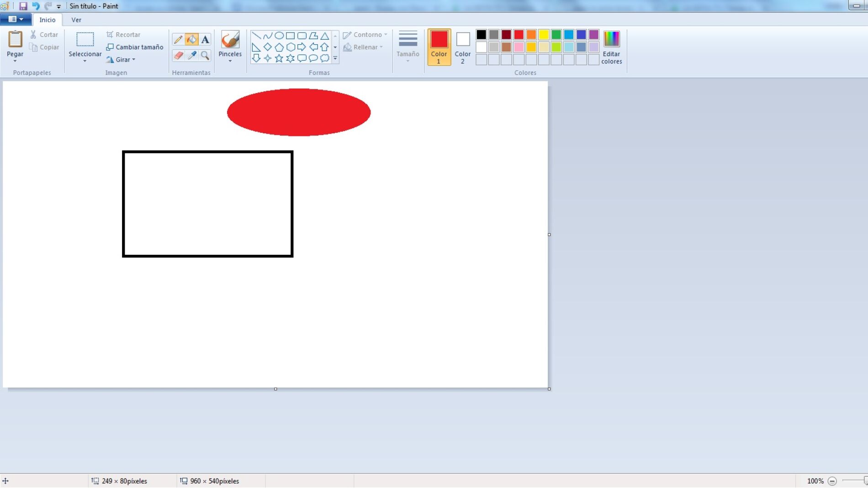Select the oval shape
Screen dimensions: 868x488
point(279,35)
